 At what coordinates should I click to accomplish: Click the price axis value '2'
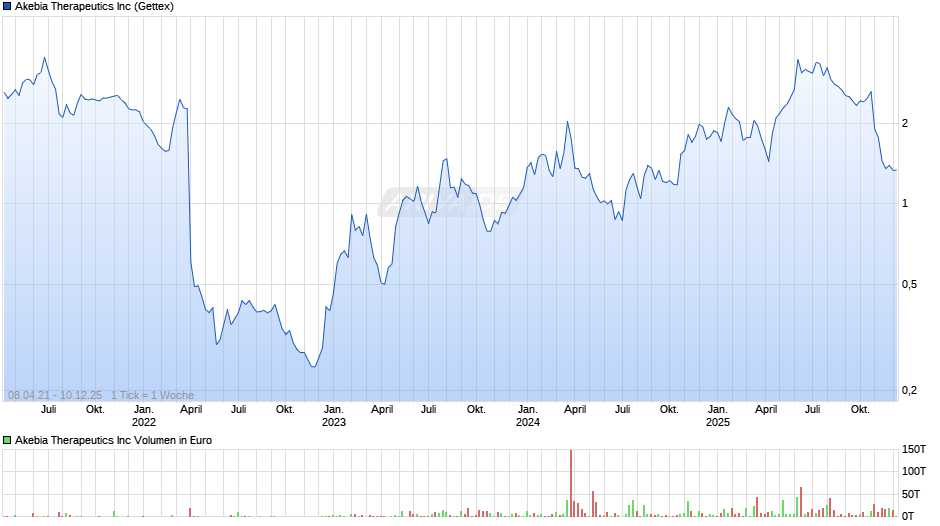point(905,124)
